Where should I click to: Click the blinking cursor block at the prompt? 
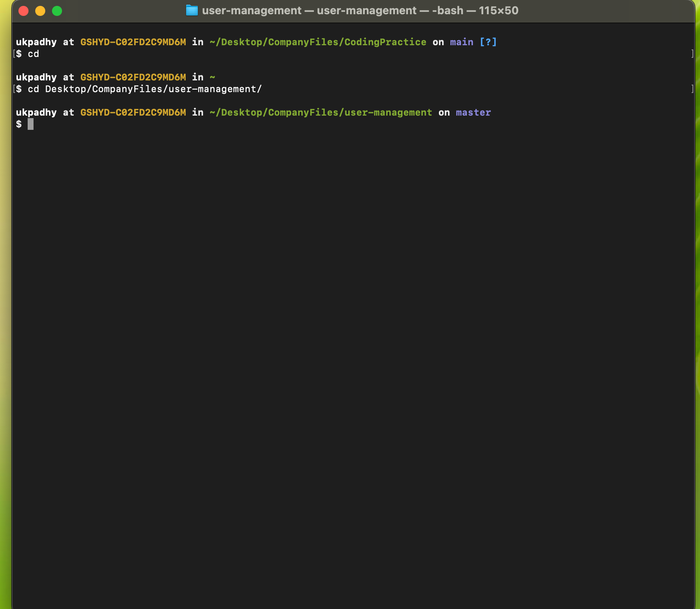tap(31, 124)
